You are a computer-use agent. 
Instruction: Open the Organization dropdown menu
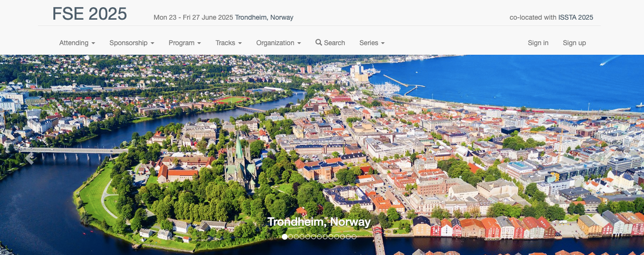(278, 43)
